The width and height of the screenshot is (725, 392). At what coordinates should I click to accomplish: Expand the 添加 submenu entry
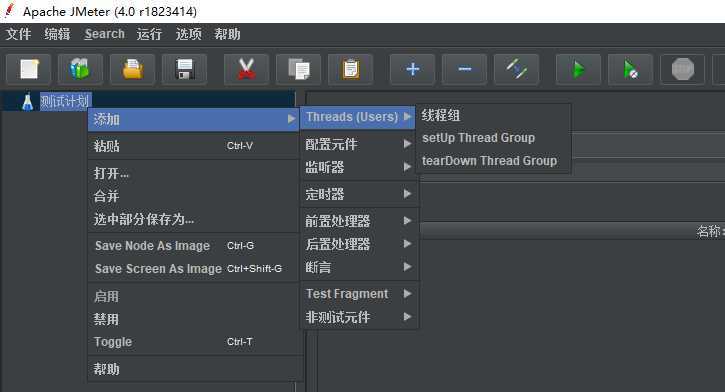193,119
